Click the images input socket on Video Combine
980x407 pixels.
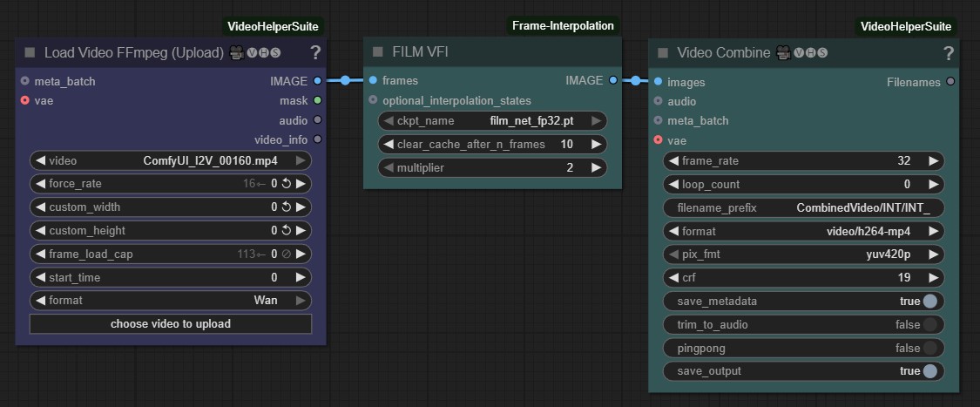(659, 82)
